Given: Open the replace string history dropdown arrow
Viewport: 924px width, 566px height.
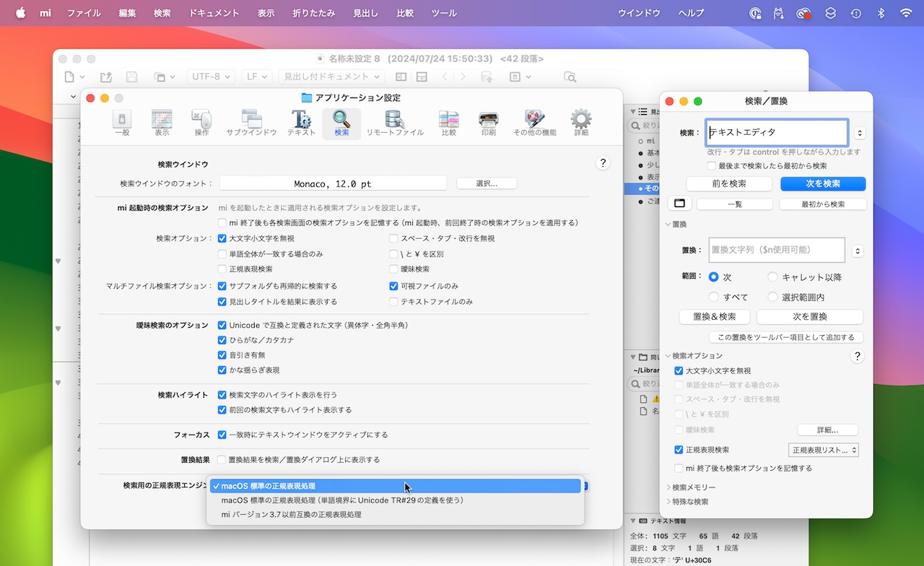Looking at the screenshot, I should click(857, 251).
